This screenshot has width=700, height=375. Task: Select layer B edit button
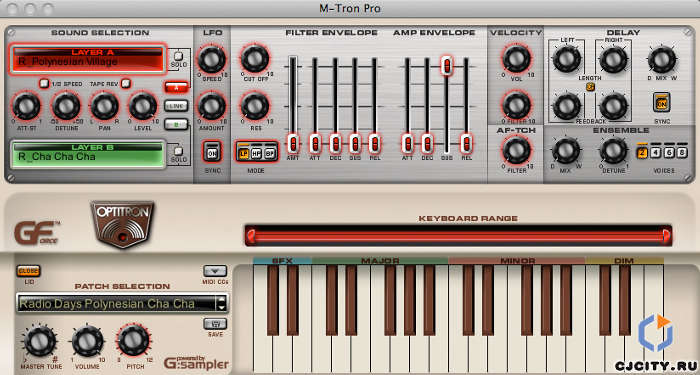176,124
